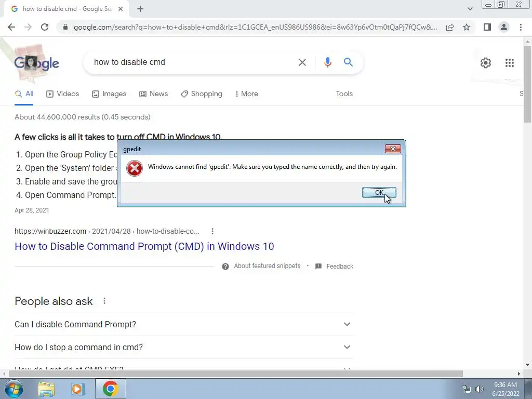Close the gpedit error dialog

393,149
